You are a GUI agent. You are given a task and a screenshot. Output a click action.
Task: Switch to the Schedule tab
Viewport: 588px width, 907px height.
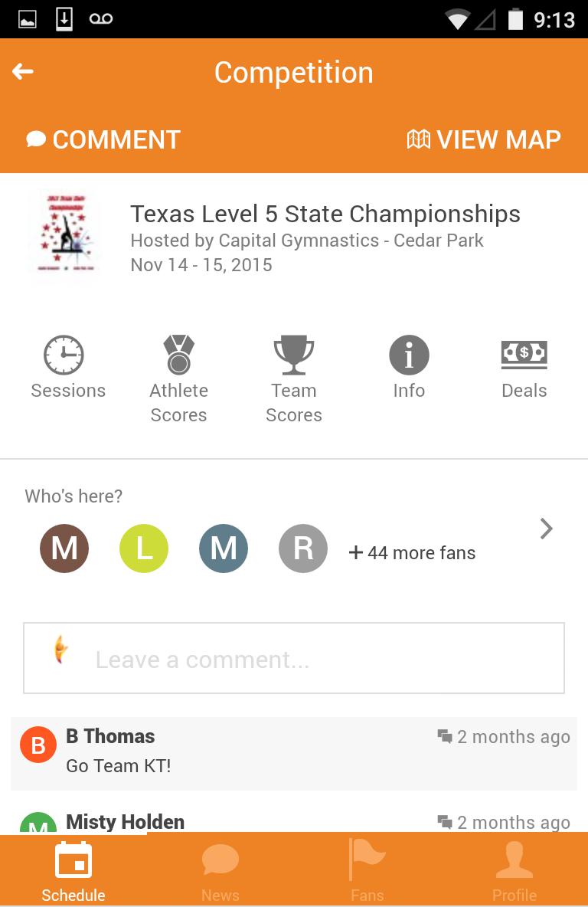[73, 872]
